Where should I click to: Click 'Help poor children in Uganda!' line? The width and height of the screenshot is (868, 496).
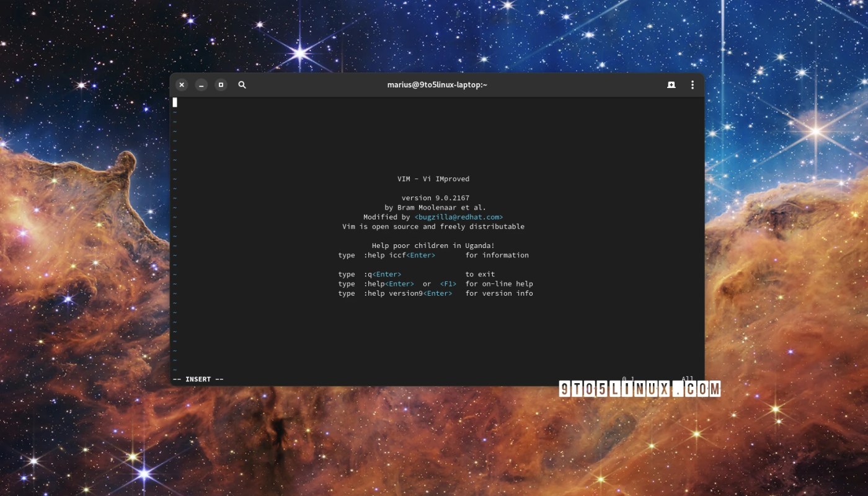[433, 246]
